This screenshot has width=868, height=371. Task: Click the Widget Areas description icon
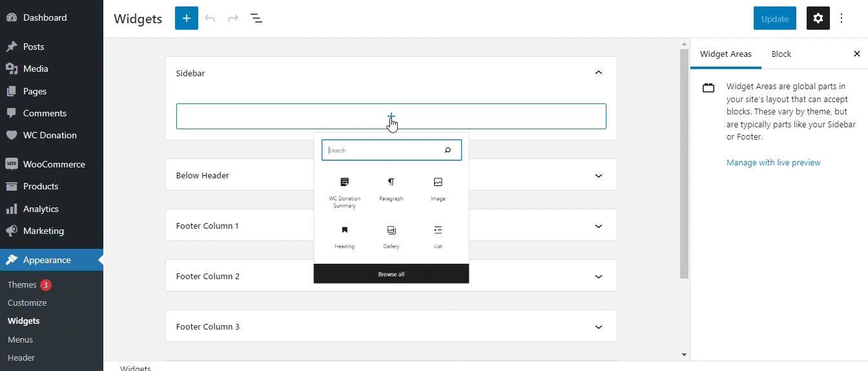point(708,88)
